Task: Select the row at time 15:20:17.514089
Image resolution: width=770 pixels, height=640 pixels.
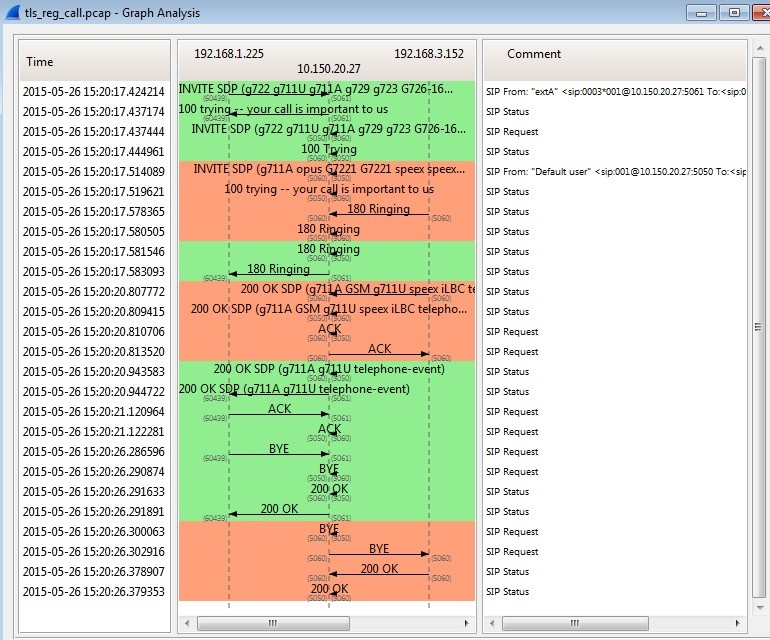Action: pyautogui.click(x=93, y=171)
